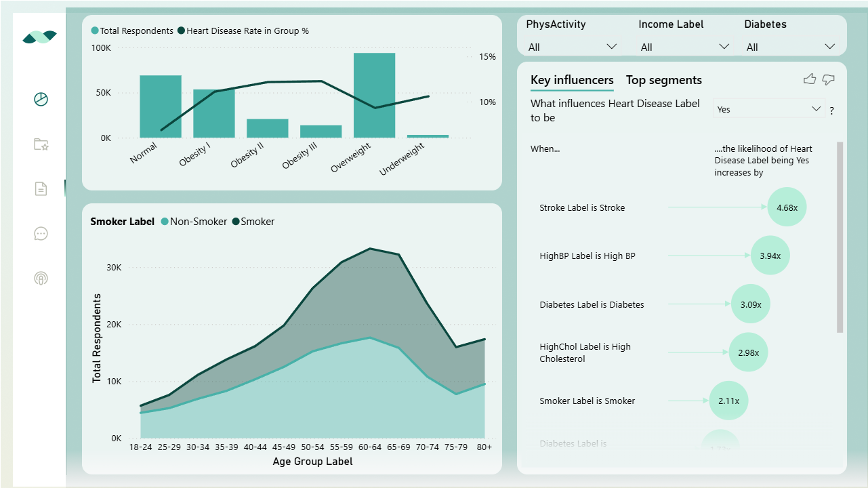
Task: Click the Heart Disease Rate legend color dot
Action: (x=181, y=30)
